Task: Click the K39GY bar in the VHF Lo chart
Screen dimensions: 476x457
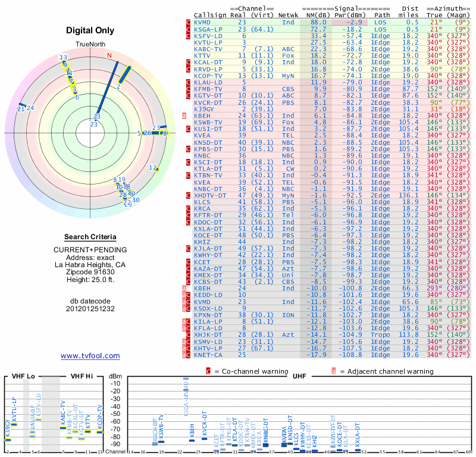Action: [8, 440]
